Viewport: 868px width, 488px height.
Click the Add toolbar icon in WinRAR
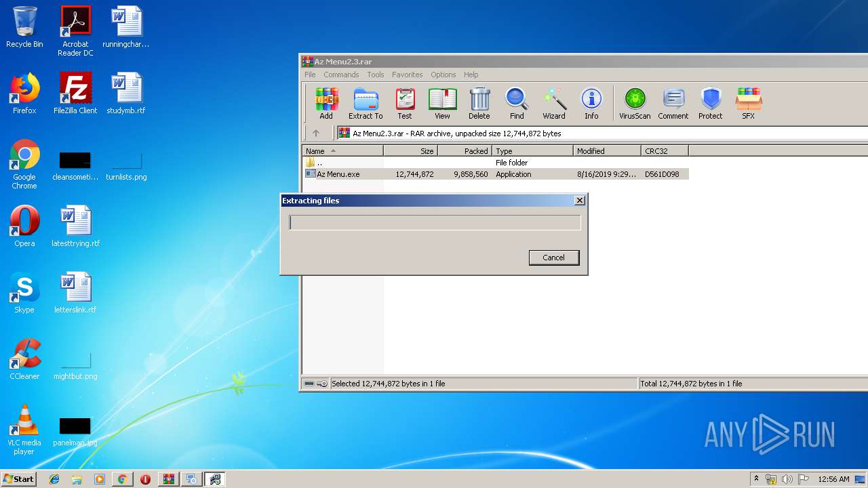point(326,104)
